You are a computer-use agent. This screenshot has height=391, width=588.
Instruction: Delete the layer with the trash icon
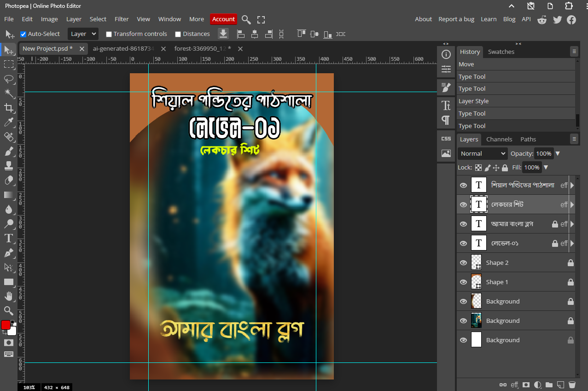[572, 385]
